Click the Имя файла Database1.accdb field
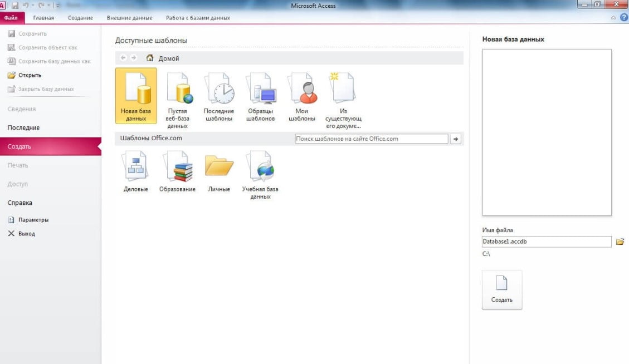Viewport: 629px width, 364px height. click(547, 242)
